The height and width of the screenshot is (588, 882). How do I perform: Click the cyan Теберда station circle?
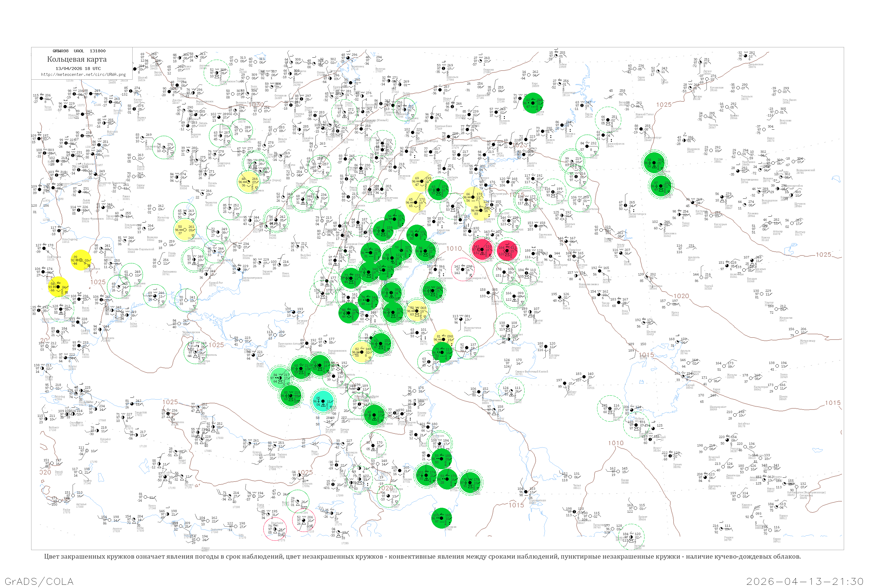[323, 401]
